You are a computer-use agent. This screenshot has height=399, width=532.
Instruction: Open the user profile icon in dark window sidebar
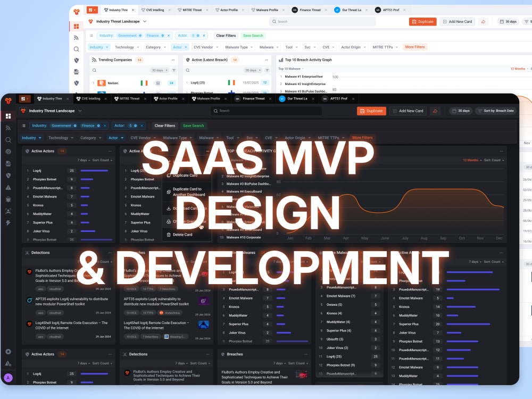pyautogui.click(x=9, y=211)
